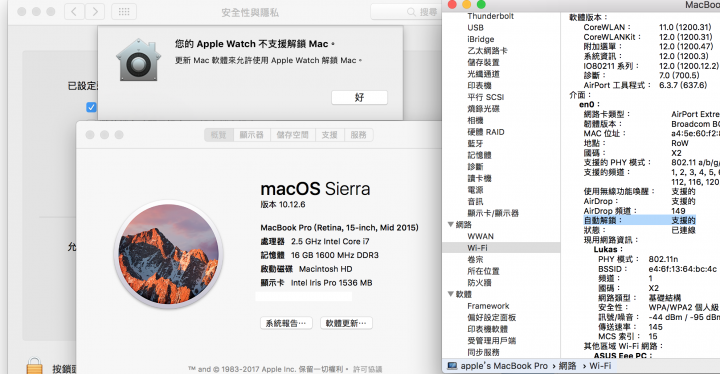Collapse the 網路 section in System Information
This screenshot has width=720, height=374.
451,224
